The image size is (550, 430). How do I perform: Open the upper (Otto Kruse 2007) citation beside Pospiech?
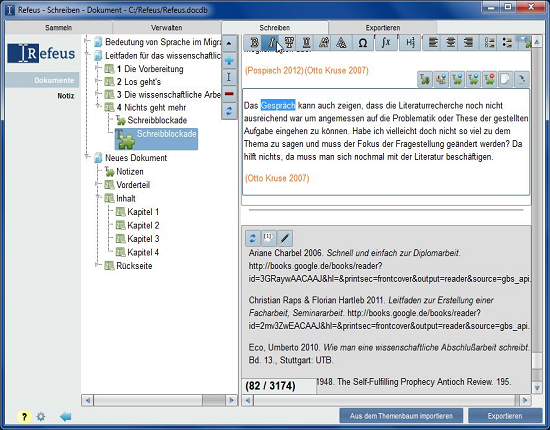336,70
